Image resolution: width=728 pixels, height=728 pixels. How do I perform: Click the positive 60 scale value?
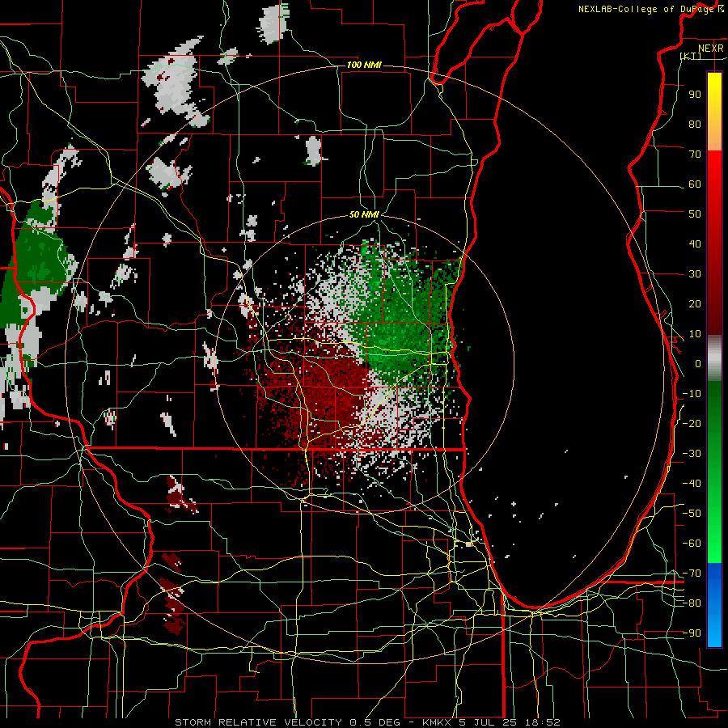pos(695,184)
